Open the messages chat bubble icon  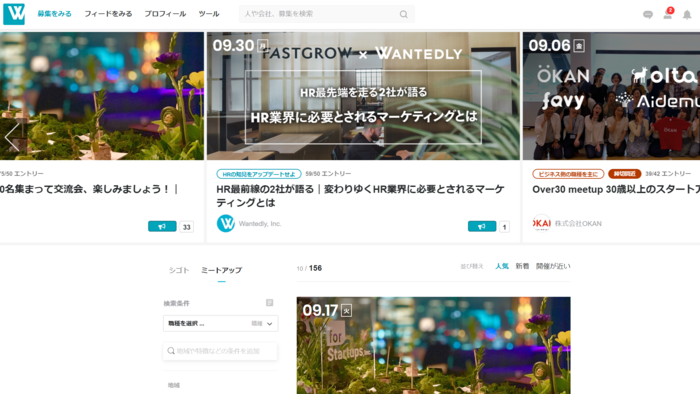pos(648,15)
